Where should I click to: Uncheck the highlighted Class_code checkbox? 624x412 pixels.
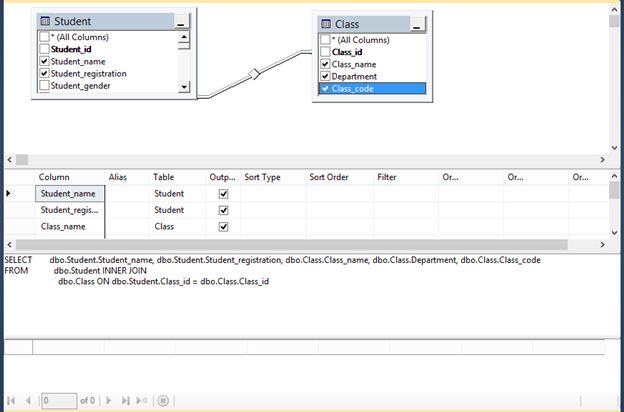pyautogui.click(x=325, y=88)
